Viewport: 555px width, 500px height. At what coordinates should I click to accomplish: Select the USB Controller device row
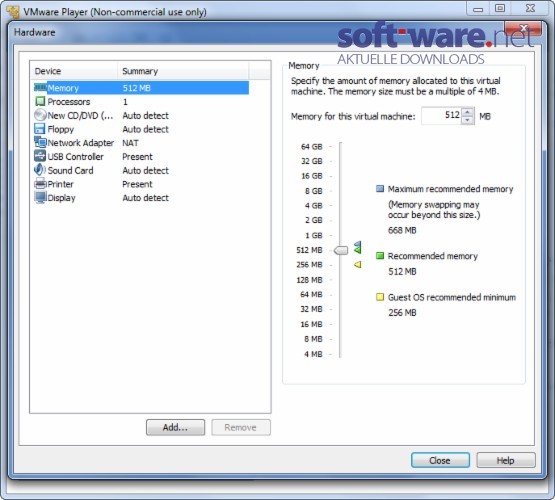pos(141,156)
